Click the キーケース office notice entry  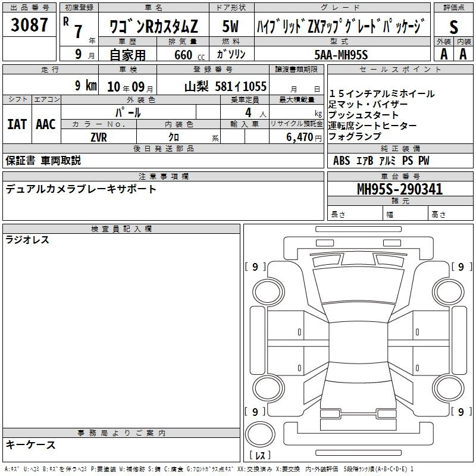click(30, 445)
